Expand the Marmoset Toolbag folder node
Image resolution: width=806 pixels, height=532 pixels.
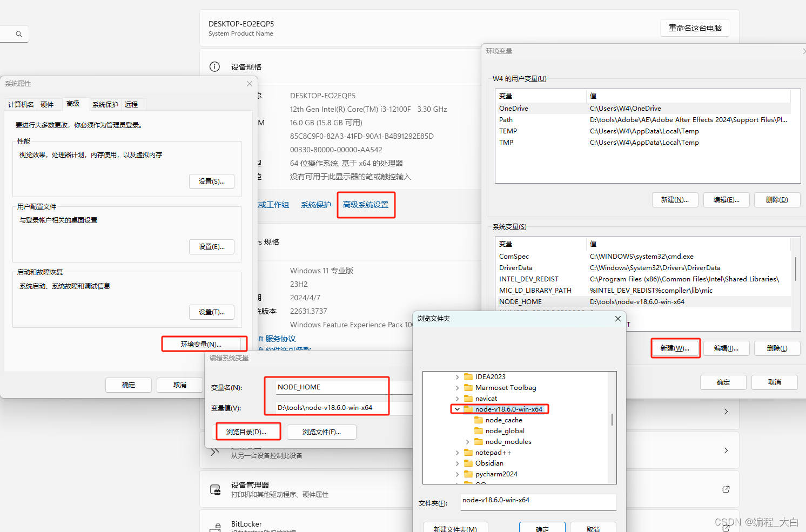457,388
